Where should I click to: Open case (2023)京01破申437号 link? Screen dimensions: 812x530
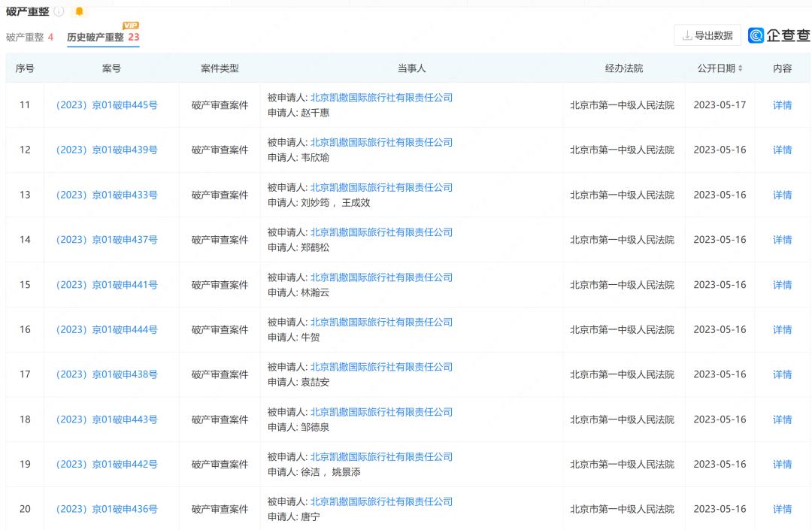(x=107, y=240)
